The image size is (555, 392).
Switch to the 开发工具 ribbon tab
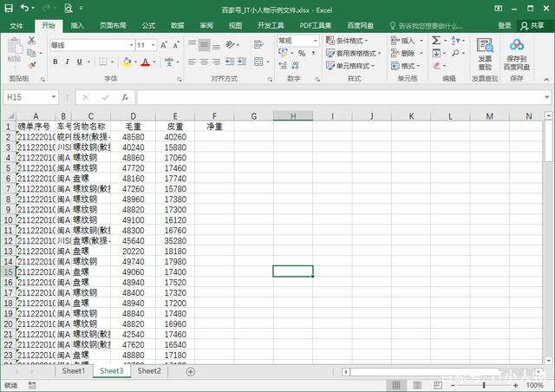(x=271, y=25)
